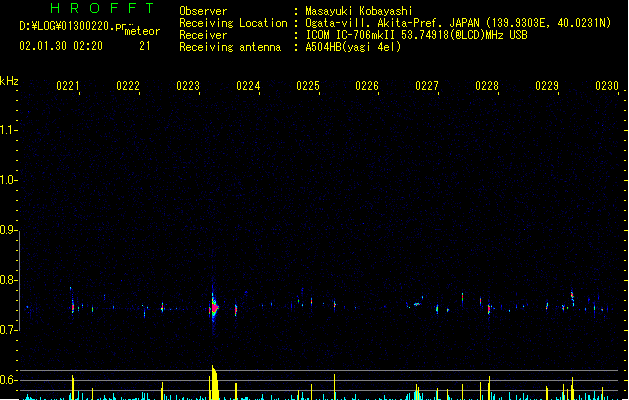This screenshot has width=629, height=400.
Task: Click the 0222 time marker
Action: (x=128, y=86)
